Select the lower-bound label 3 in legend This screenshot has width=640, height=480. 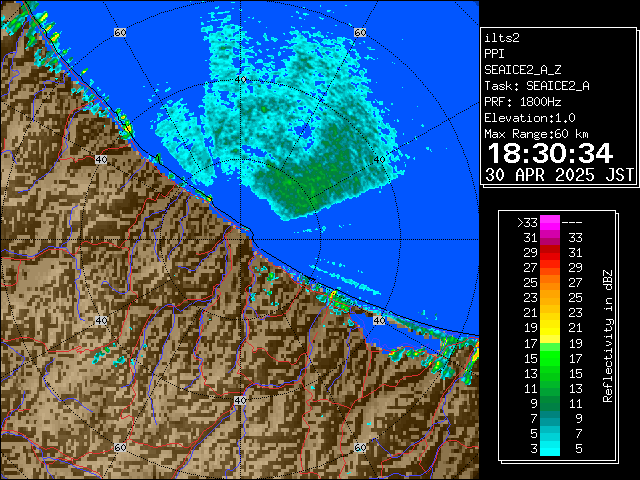(534, 449)
